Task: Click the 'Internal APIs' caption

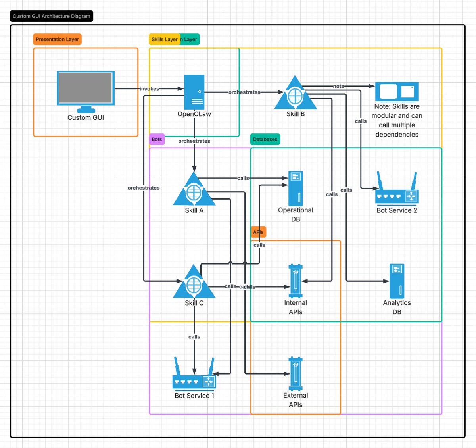Action: 296,307
